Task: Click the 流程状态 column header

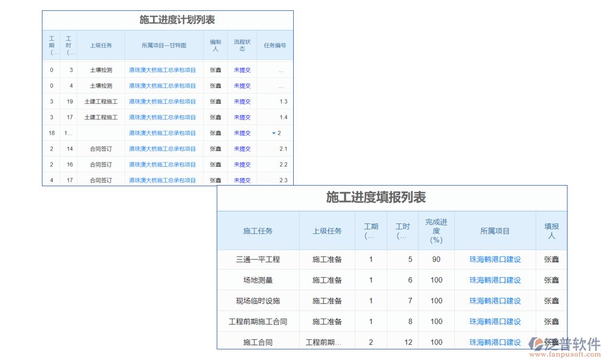Action: pos(242,41)
